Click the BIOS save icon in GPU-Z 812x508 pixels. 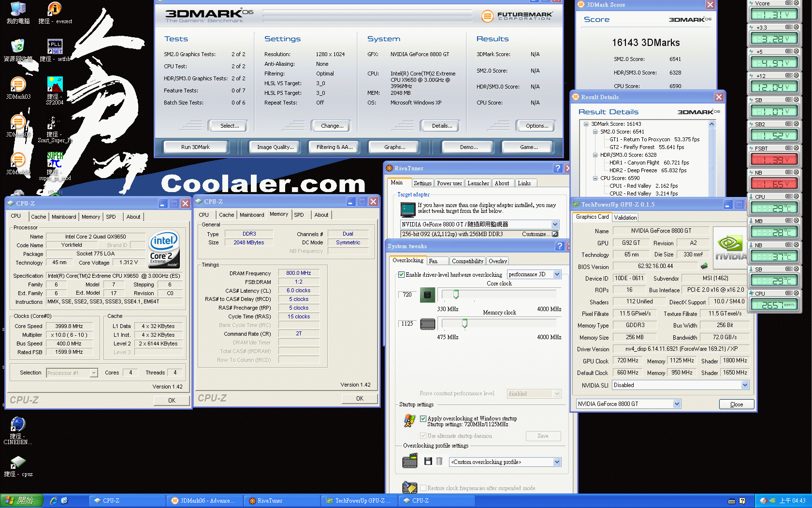click(x=704, y=266)
